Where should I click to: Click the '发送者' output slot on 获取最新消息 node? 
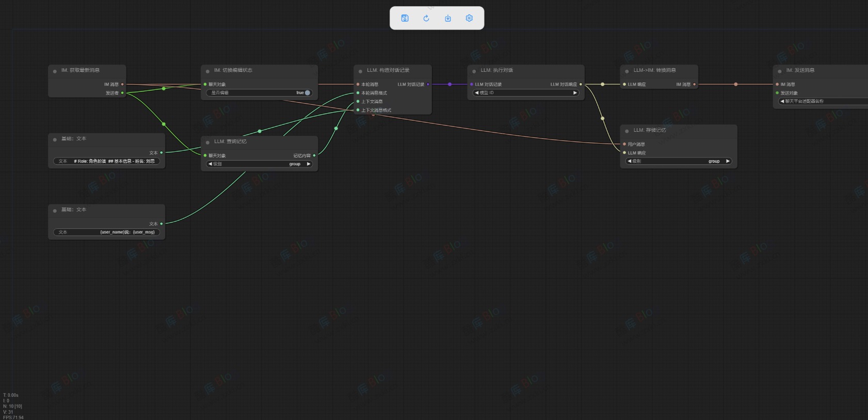tap(122, 93)
